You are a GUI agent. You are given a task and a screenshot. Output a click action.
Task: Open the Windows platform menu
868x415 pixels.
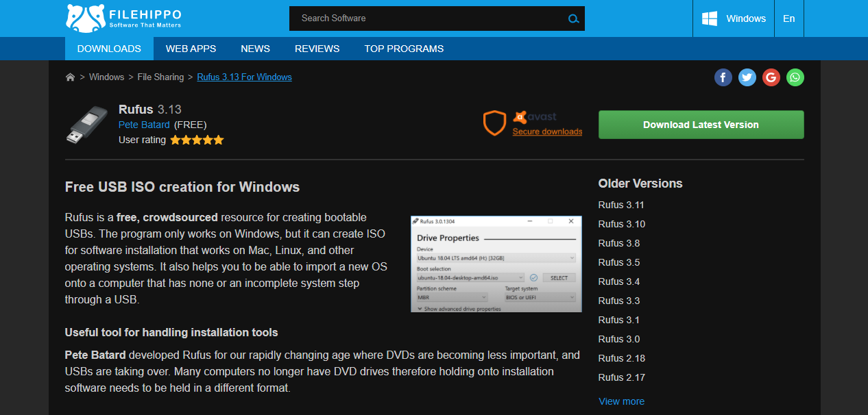(x=733, y=18)
